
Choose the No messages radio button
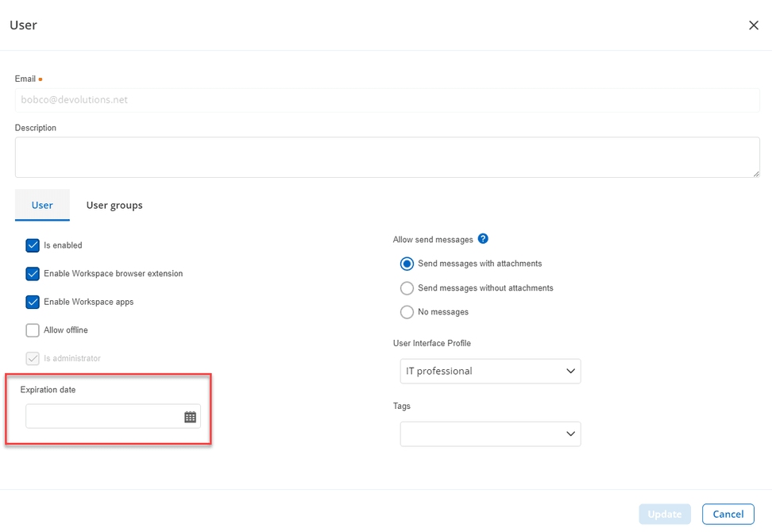(407, 312)
